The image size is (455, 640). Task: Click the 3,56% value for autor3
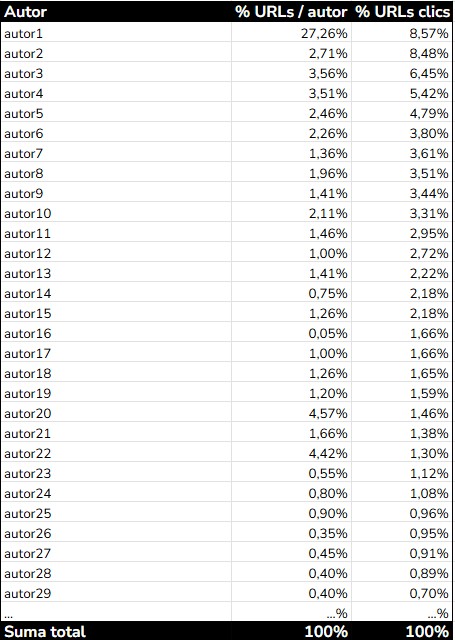click(328, 73)
